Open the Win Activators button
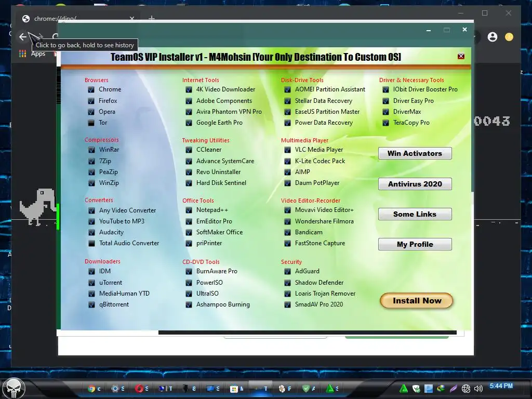The width and height of the screenshot is (532, 399). pos(415,153)
